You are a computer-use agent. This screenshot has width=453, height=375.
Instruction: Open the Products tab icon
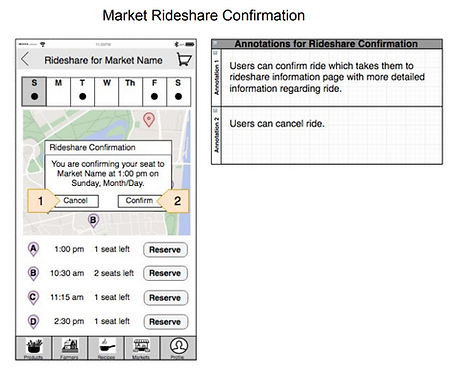coord(34,348)
